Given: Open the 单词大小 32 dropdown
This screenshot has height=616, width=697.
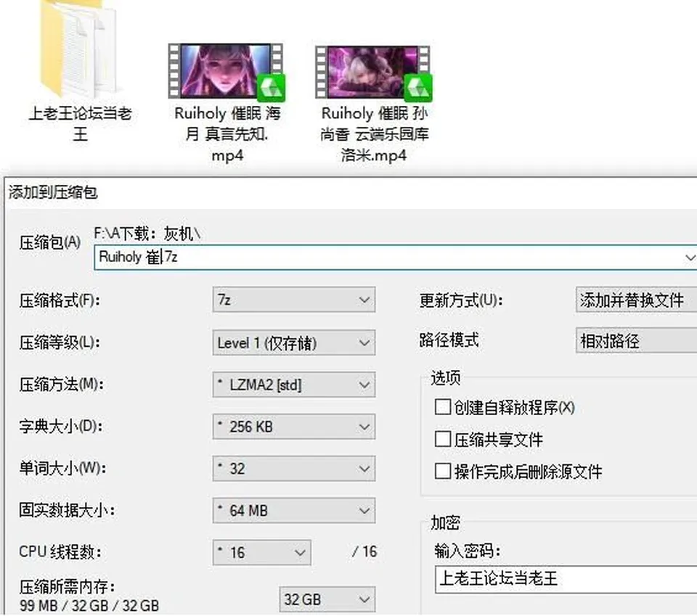Looking at the screenshot, I should 294,469.
